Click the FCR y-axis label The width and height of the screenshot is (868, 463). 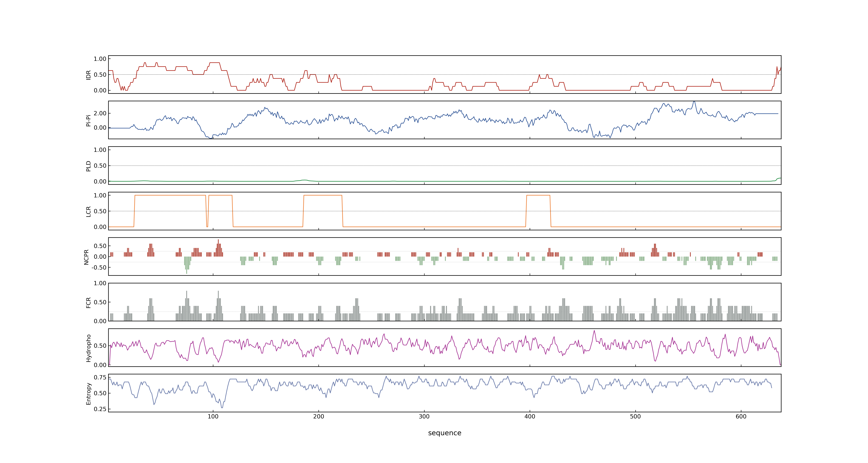point(88,302)
